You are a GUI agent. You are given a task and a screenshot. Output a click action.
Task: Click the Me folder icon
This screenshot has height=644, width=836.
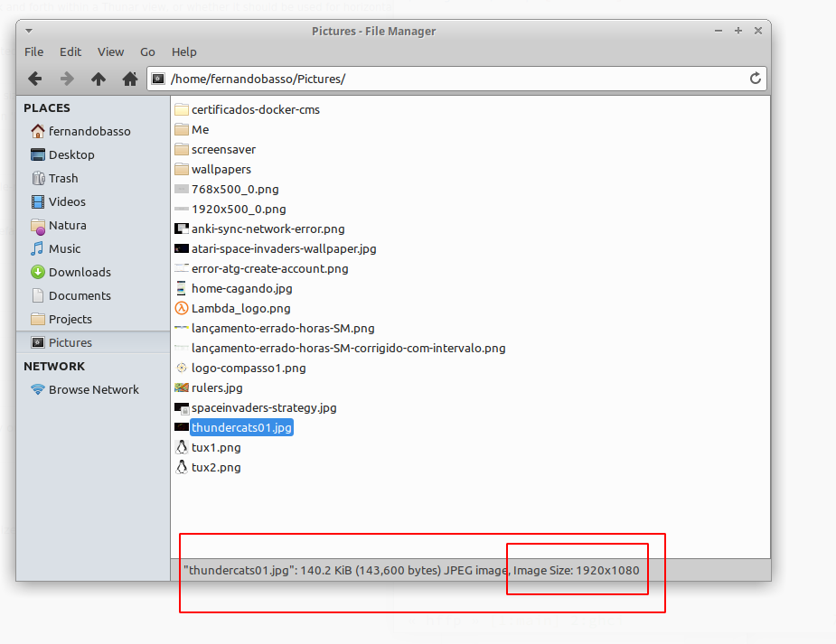pos(182,129)
